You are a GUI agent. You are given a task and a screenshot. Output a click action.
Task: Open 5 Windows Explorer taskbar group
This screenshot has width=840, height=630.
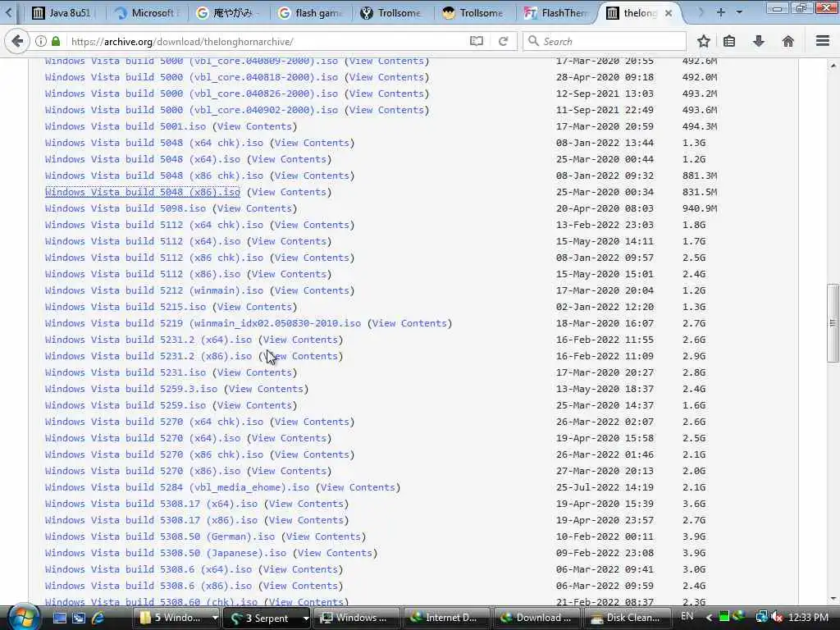pos(172,618)
